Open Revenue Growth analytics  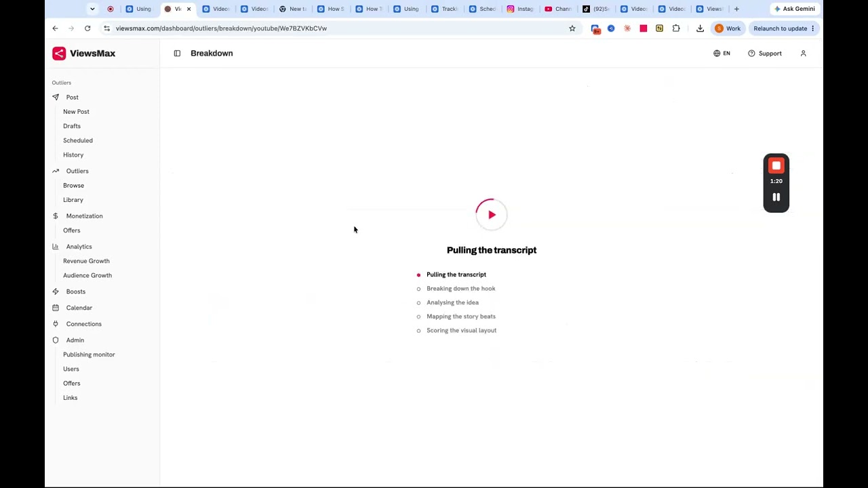click(x=86, y=261)
